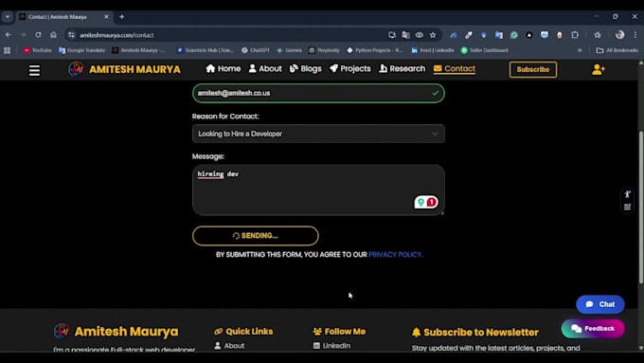Click the add-user sign-up icon
The image size is (644, 363).
point(599,69)
